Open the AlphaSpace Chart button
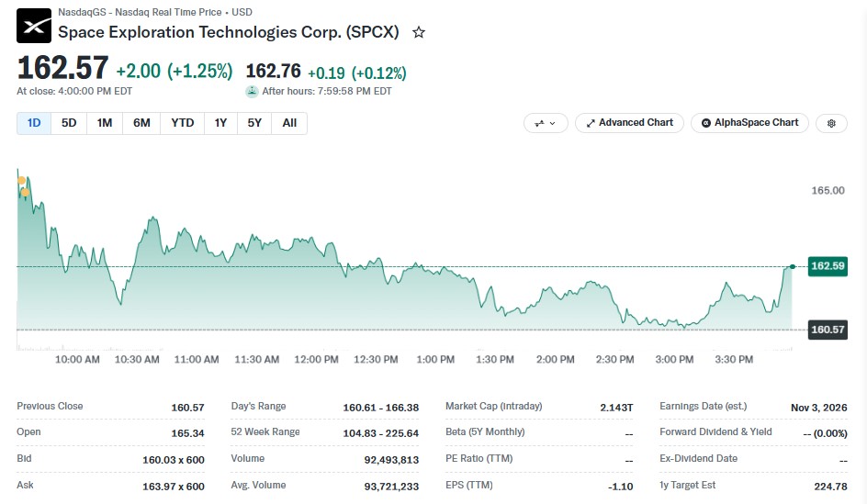 pyautogui.click(x=749, y=123)
